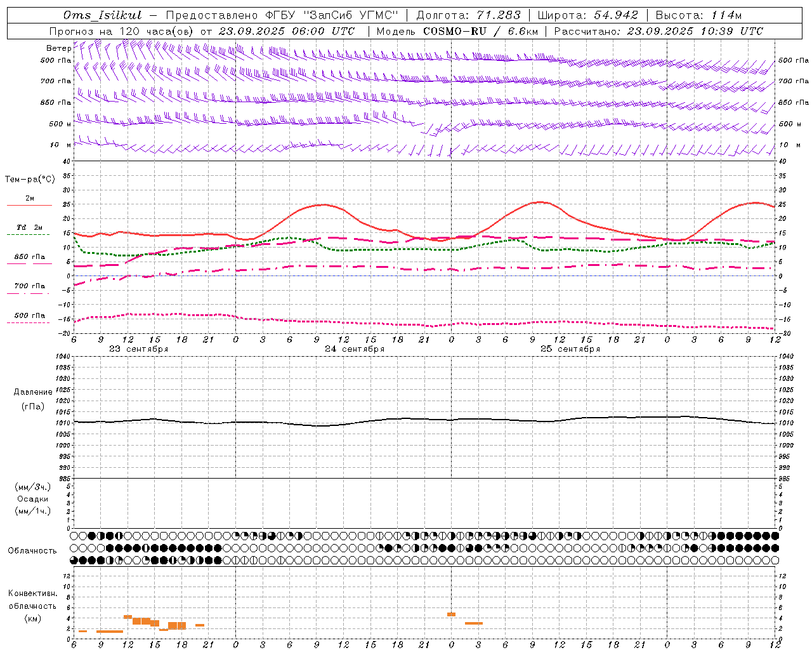Click the 'Ветер' wind panel label
The width and height of the screenshot is (812, 650).
(x=58, y=48)
